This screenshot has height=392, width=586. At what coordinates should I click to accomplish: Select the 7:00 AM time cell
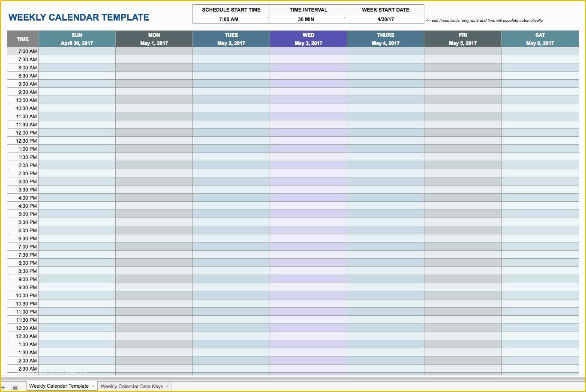(x=23, y=51)
